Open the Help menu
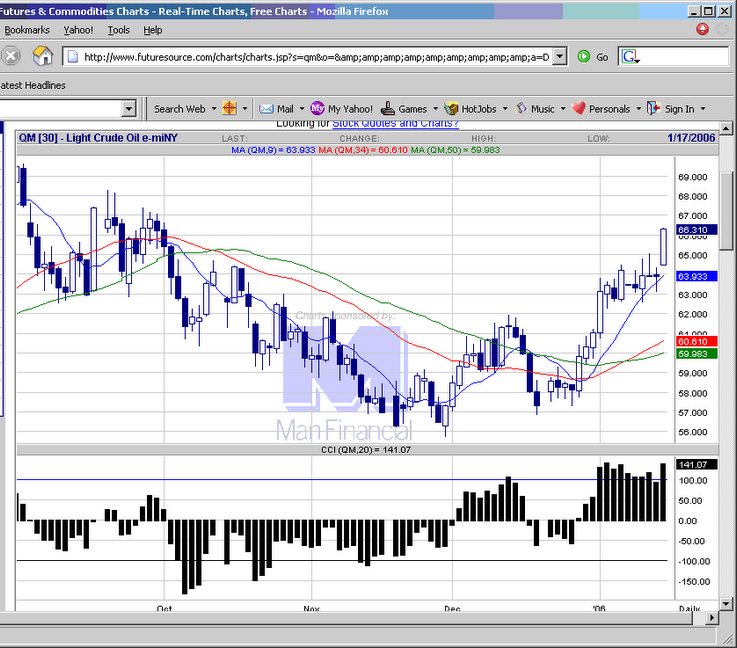This screenshot has width=737, height=648. (x=153, y=30)
